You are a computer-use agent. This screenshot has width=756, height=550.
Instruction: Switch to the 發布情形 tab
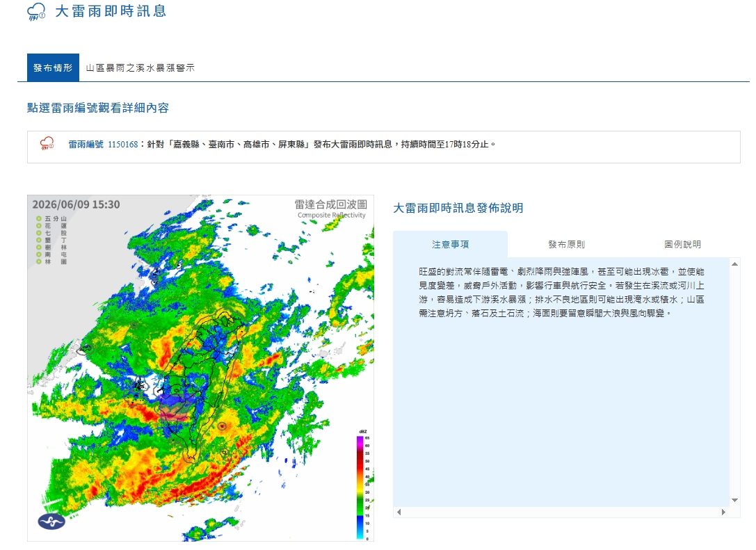coord(53,67)
